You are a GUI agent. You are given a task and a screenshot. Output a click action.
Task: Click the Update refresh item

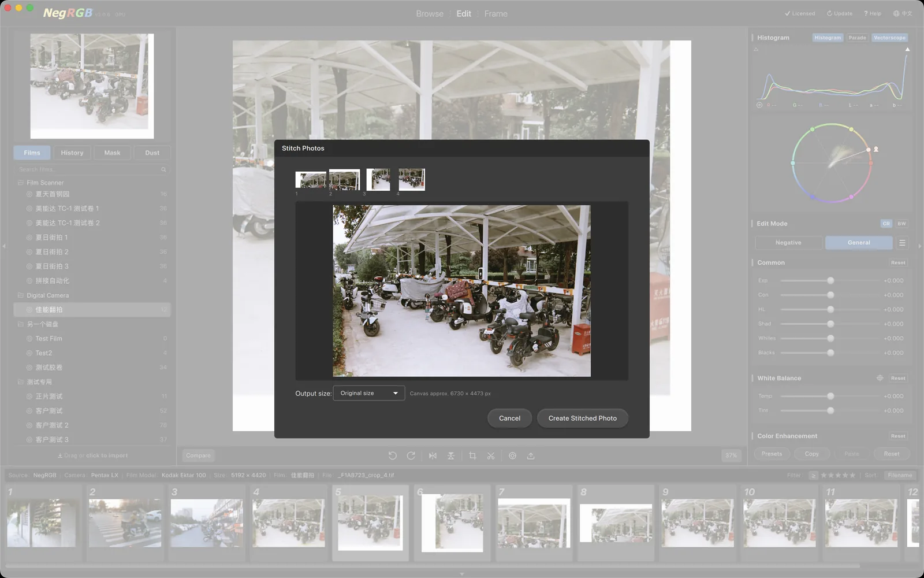click(839, 13)
